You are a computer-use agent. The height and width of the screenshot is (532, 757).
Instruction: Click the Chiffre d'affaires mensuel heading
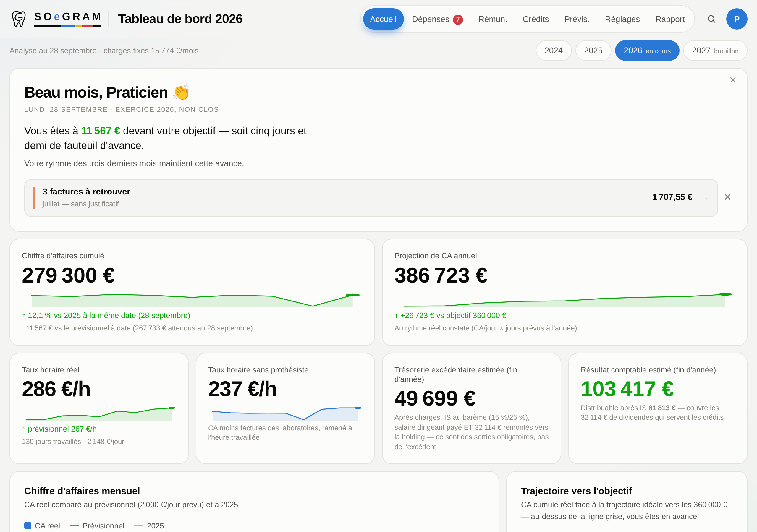click(82, 491)
